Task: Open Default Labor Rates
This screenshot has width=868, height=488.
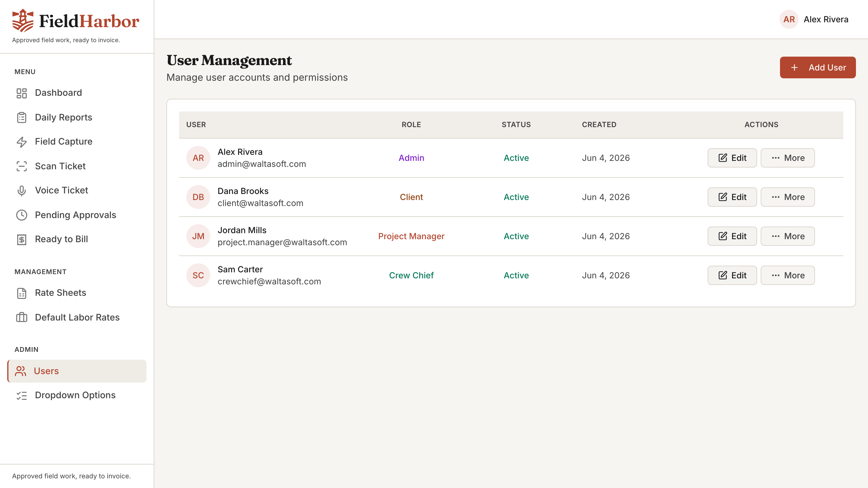Action: (77, 318)
